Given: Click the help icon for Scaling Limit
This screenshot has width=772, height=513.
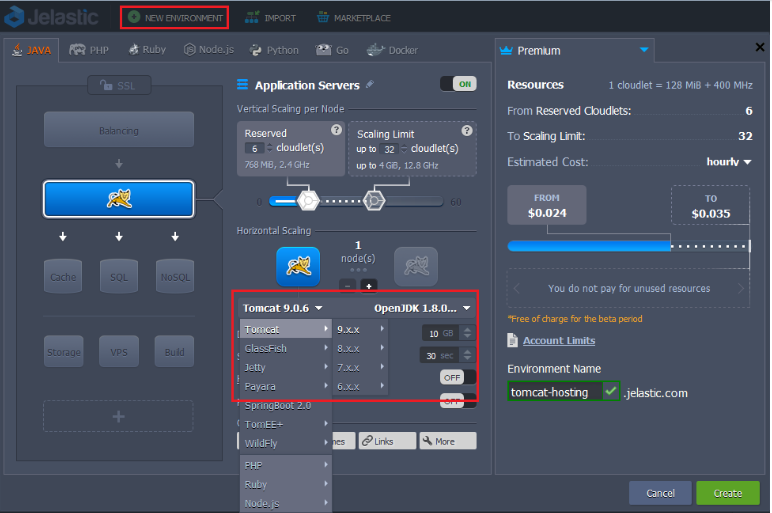Looking at the screenshot, I should (466, 130).
